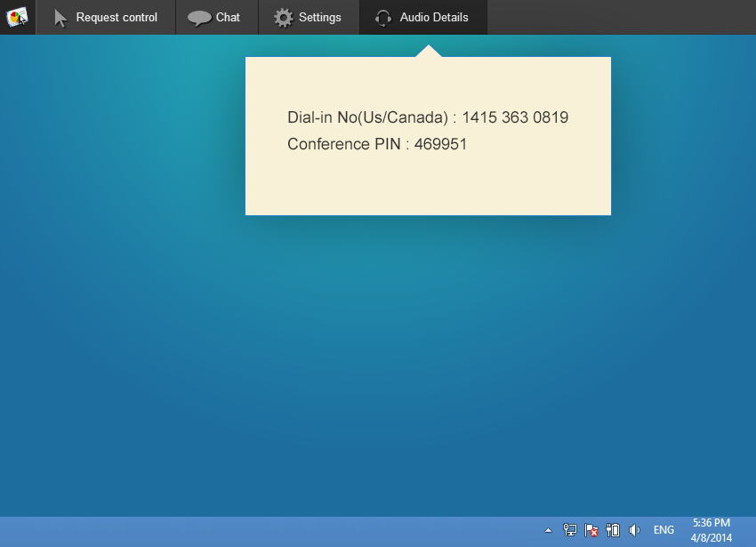Click the volume speaker tray icon
Viewport: 756px width, 547px height.
634,530
